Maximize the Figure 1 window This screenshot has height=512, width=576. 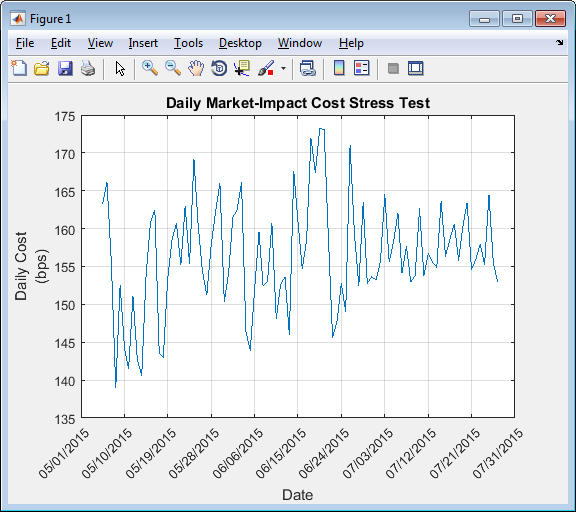(517, 18)
